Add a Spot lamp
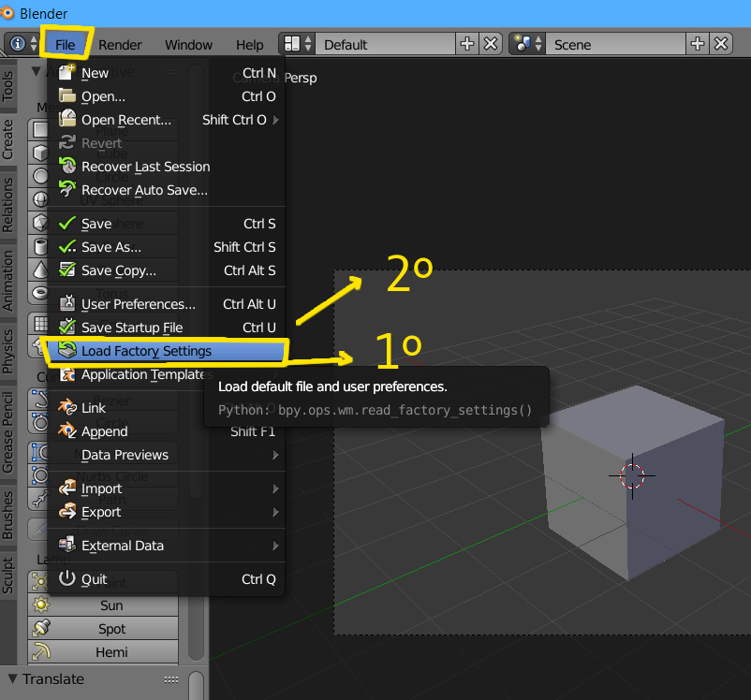Viewport: 751px width, 700px height. click(103, 629)
